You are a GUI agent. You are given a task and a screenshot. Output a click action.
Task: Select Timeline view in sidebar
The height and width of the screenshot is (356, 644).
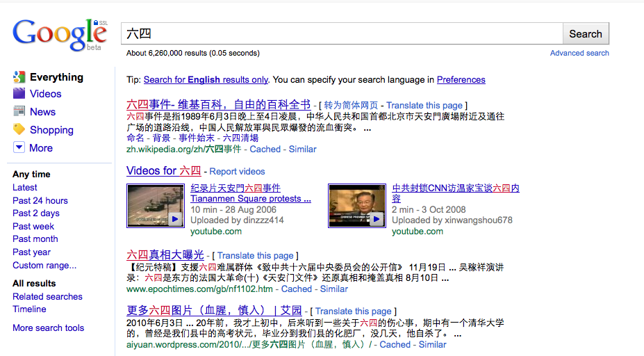click(29, 309)
